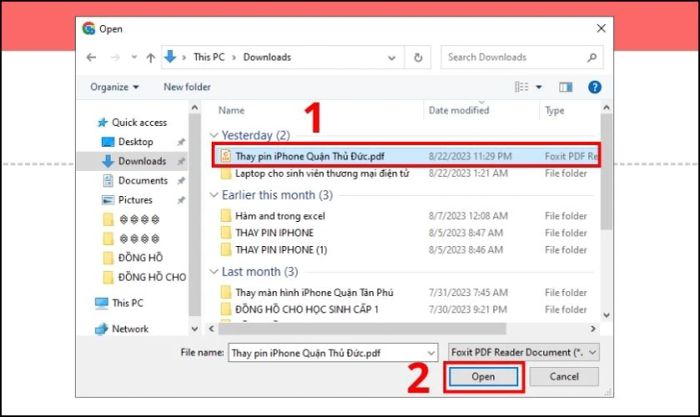Sort by Type column header
Viewport: 700px width, 417px height.
click(x=554, y=110)
